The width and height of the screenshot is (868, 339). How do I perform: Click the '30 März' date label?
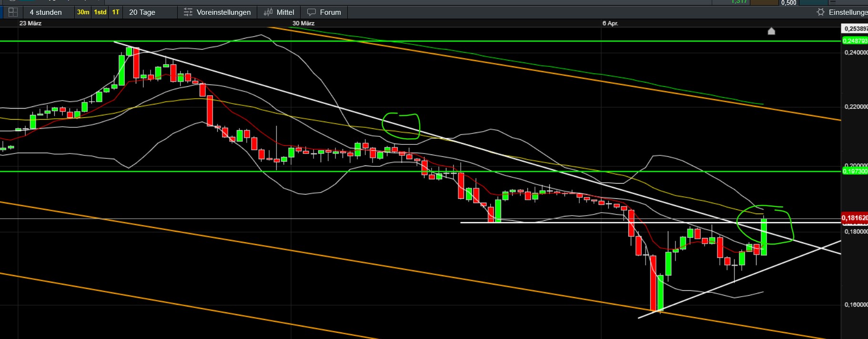303,23
